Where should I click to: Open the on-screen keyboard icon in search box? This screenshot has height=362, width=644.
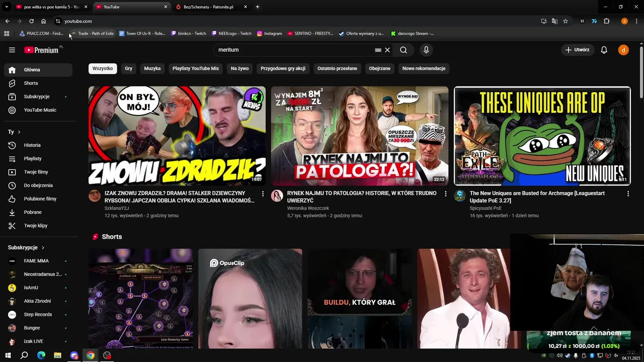click(378, 50)
